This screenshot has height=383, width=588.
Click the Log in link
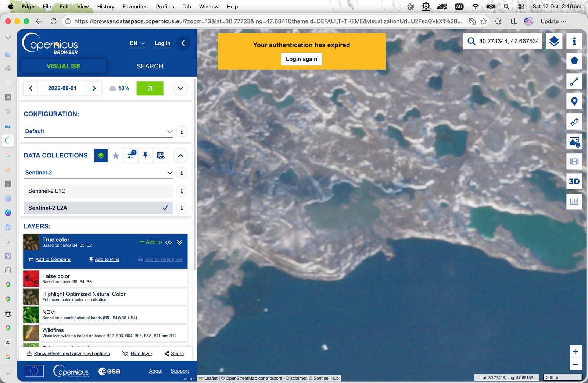162,43
